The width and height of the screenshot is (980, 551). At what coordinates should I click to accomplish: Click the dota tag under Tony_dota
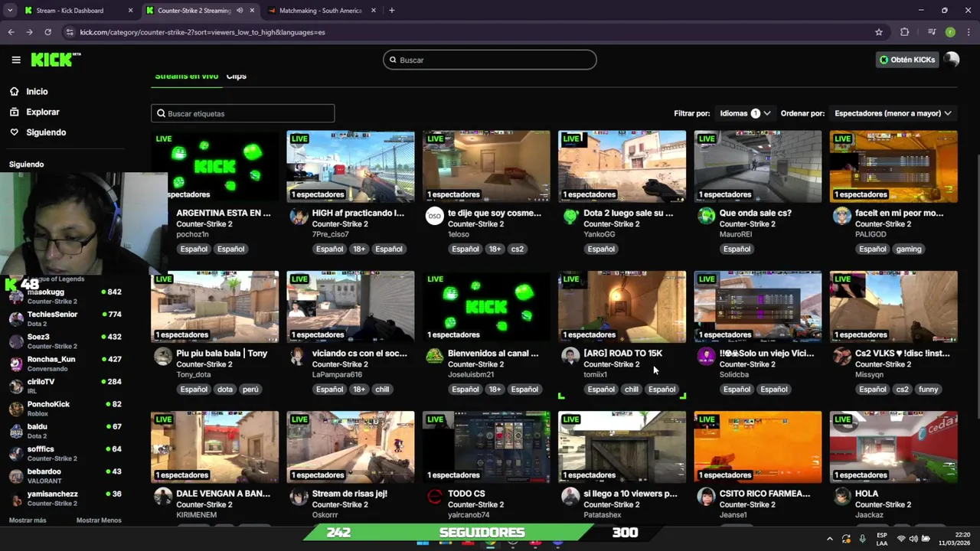[x=224, y=390]
